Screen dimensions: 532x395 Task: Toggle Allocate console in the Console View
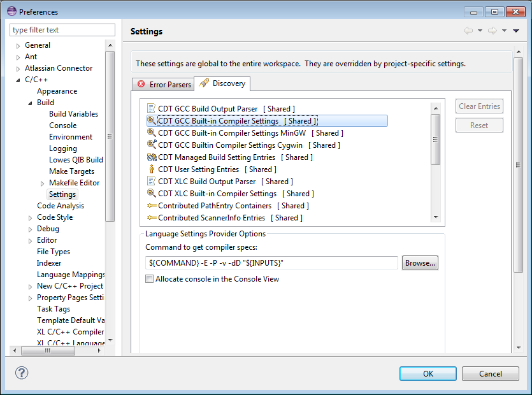click(149, 279)
